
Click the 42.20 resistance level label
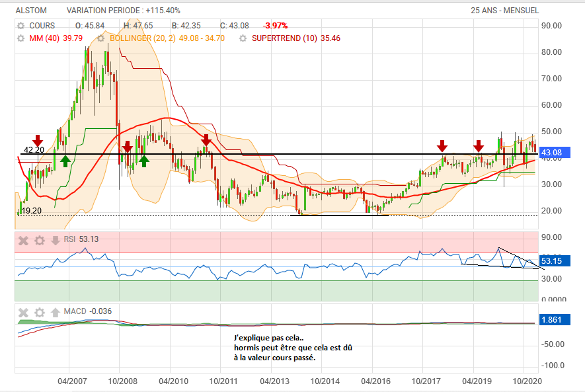[34, 150]
